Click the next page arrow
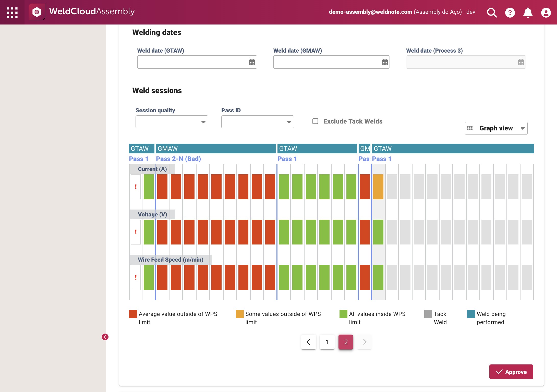This screenshot has height=392, width=557. (365, 342)
